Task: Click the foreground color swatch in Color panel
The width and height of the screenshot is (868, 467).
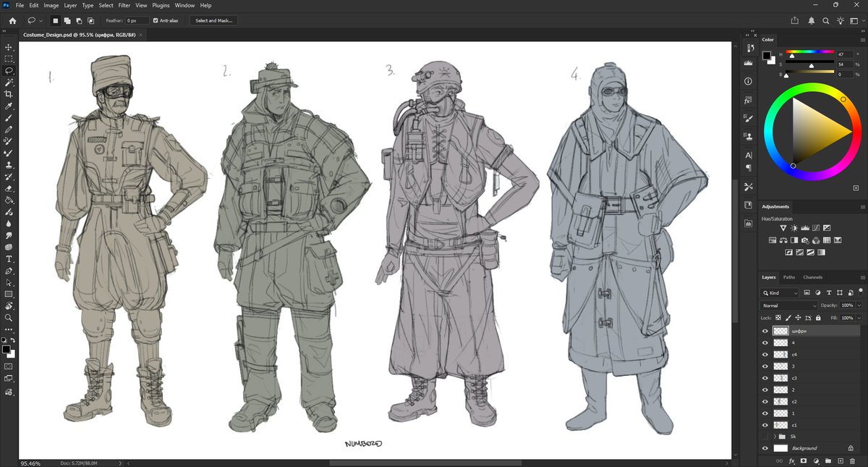Action: tap(767, 55)
